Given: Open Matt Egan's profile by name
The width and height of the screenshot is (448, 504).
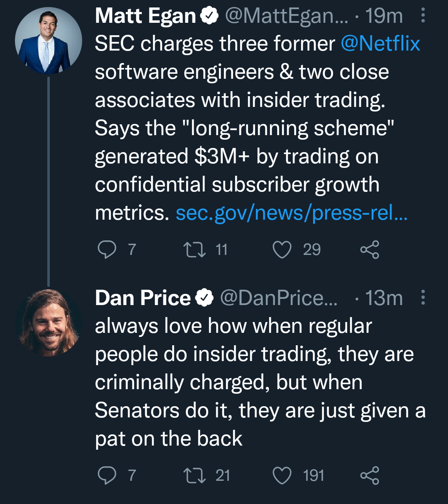Looking at the screenshot, I should [x=145, y=16].
